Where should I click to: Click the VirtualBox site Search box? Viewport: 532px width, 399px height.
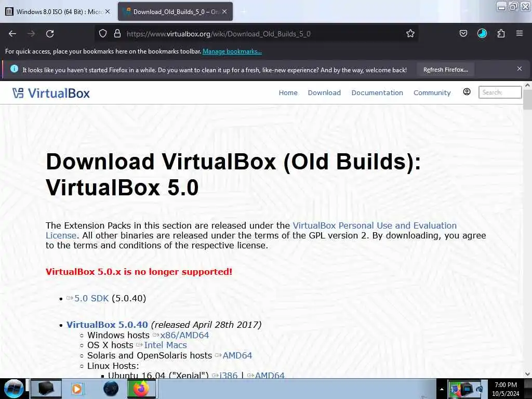coord(500,92)
